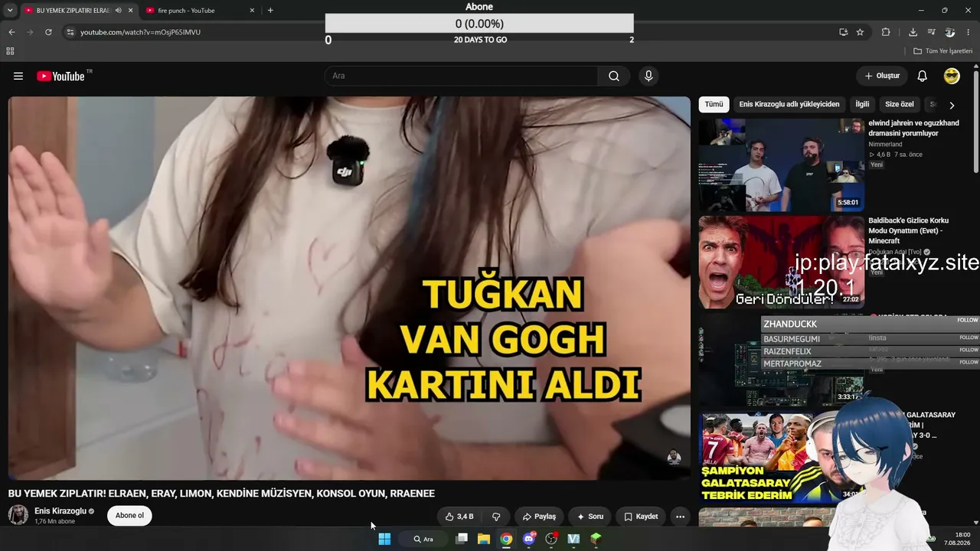Open the Chrome tab search dropdown
This screenshot has height=551, width=980.
pos(10,11)
